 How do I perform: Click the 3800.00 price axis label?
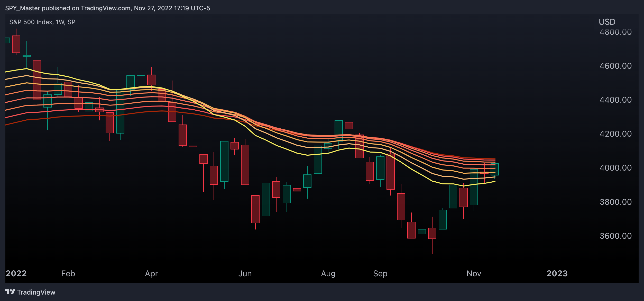pos(615,202)
